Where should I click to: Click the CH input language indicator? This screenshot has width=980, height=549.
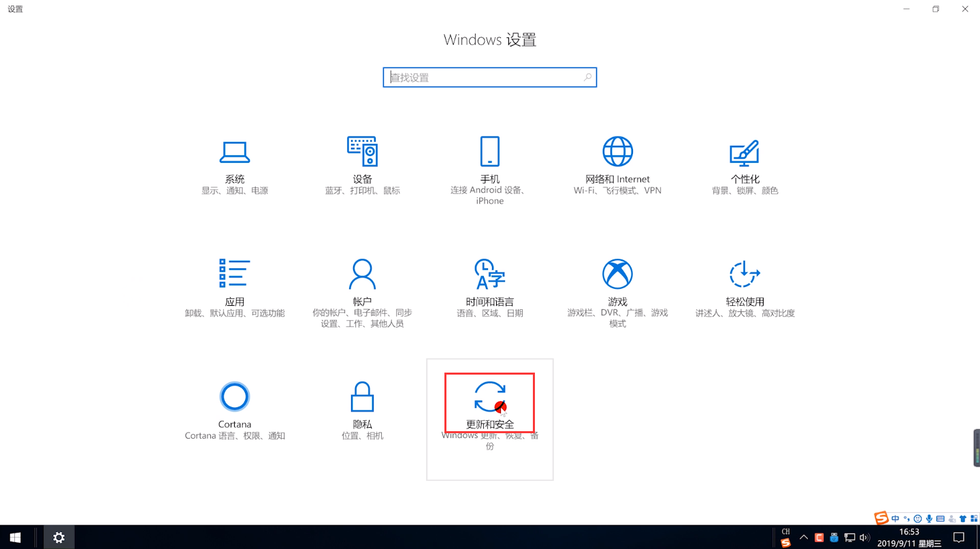785,531
